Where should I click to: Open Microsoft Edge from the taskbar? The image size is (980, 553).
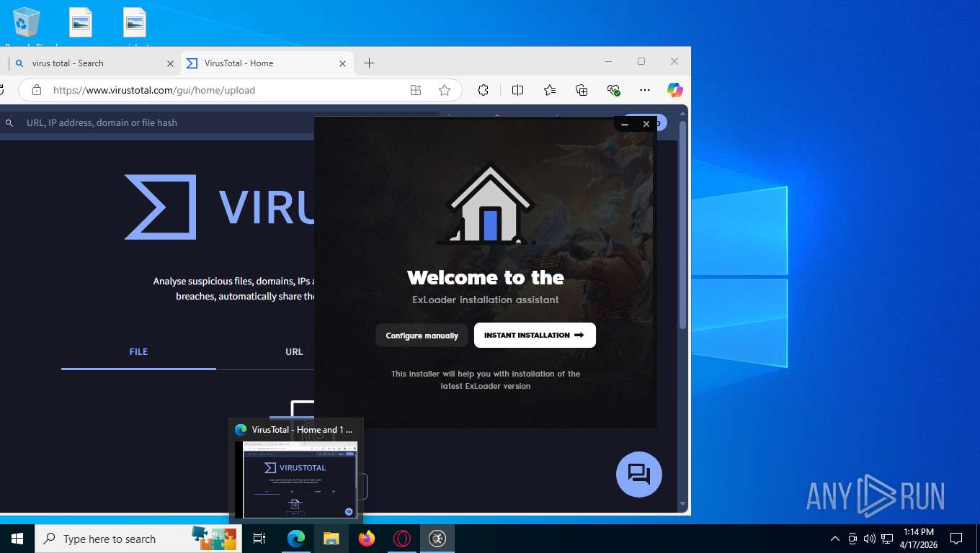tap(296, 538)
